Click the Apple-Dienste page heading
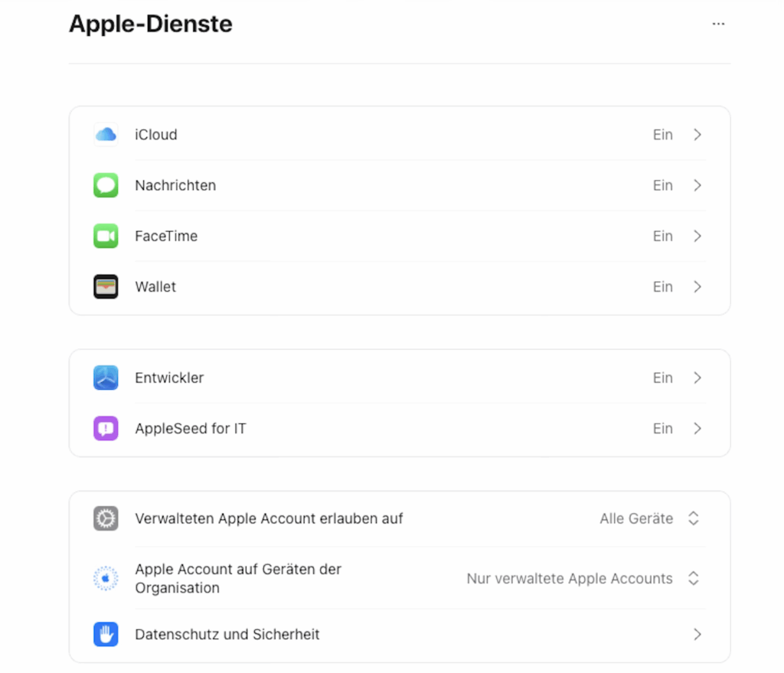 point(151,25)
